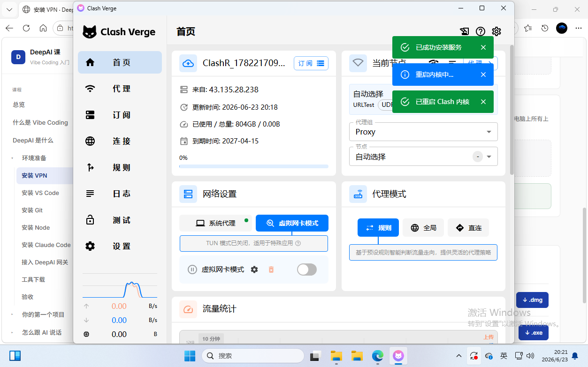Open the 日志 (Logs) sidebar page
This screenshot has width=588, height=367.
[x=120, y=194]
